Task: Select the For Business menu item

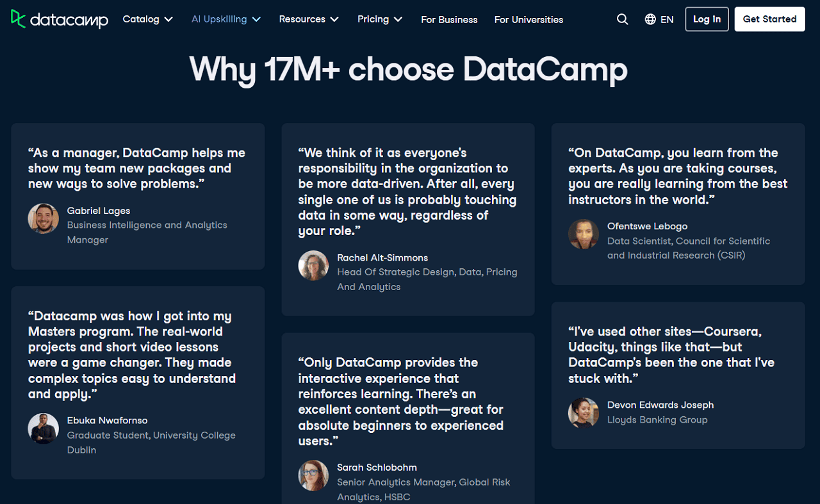Action: click(449, 19)
